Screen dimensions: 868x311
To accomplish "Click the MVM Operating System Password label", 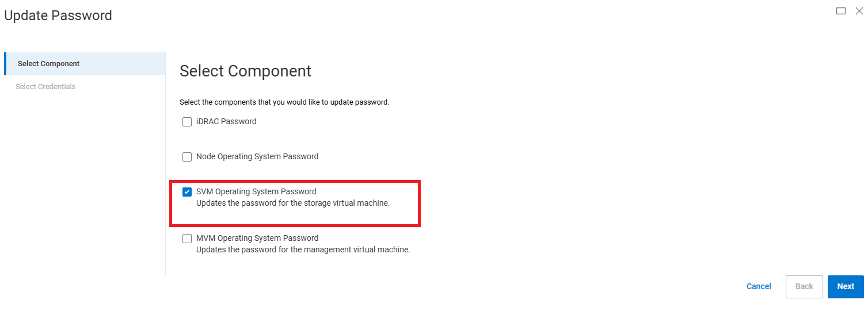I will 257,238.
